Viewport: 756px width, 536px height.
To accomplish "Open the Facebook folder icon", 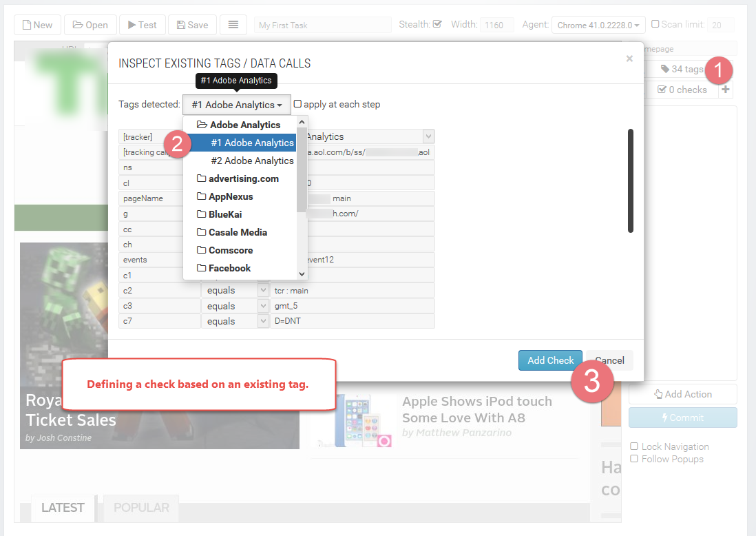I will 202,268.
